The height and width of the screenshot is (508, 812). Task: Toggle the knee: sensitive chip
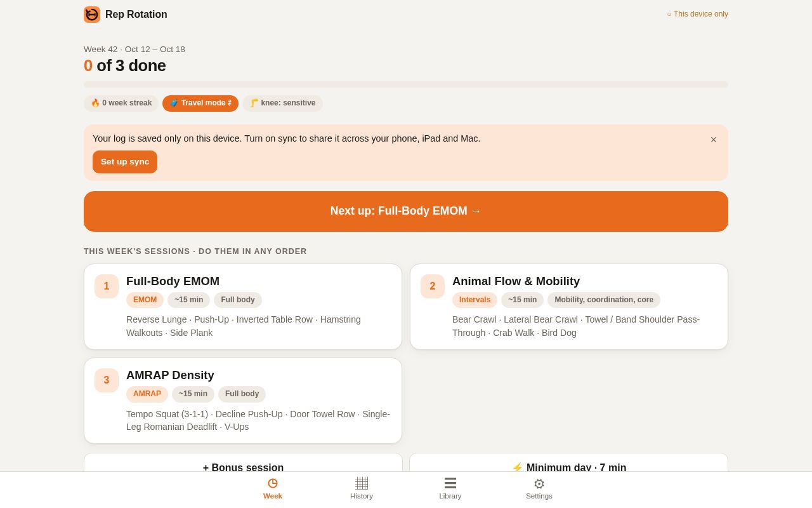(x=282, y=104)
